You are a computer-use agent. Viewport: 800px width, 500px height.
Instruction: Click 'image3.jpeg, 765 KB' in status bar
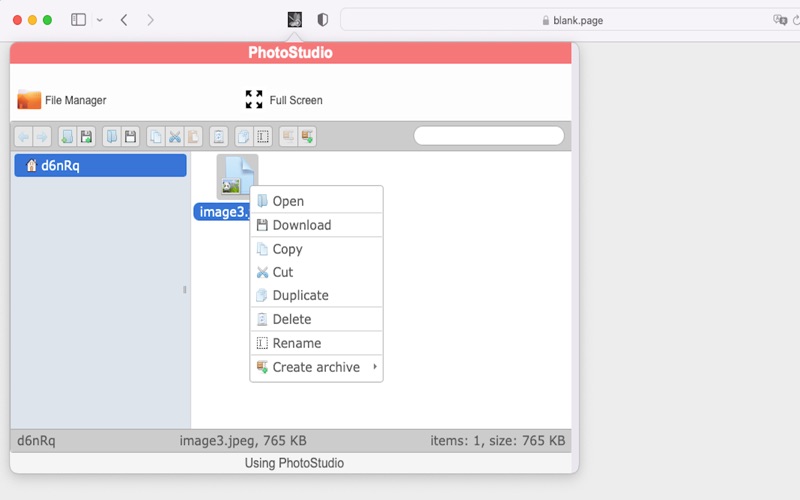(243, 440)
